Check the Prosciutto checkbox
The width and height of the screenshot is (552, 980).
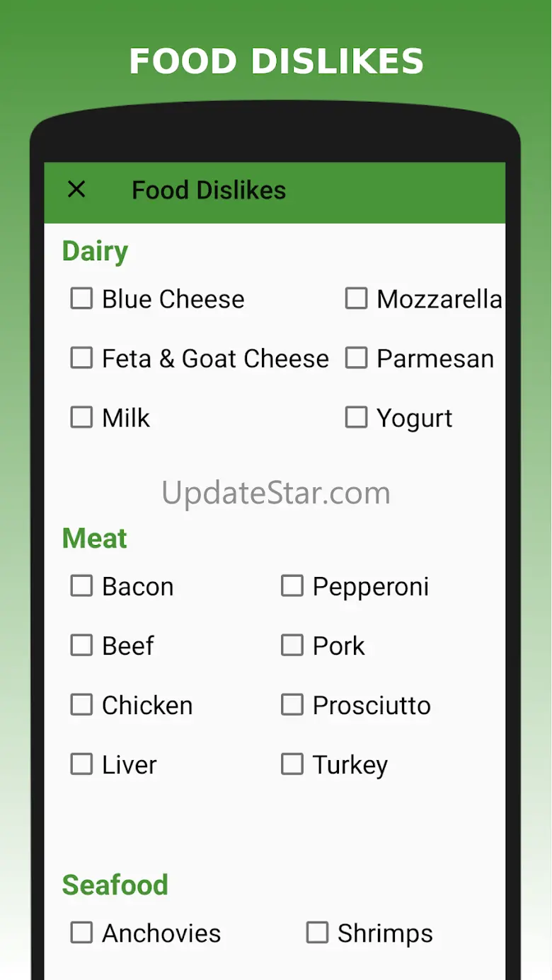click(x=292, y=705)
